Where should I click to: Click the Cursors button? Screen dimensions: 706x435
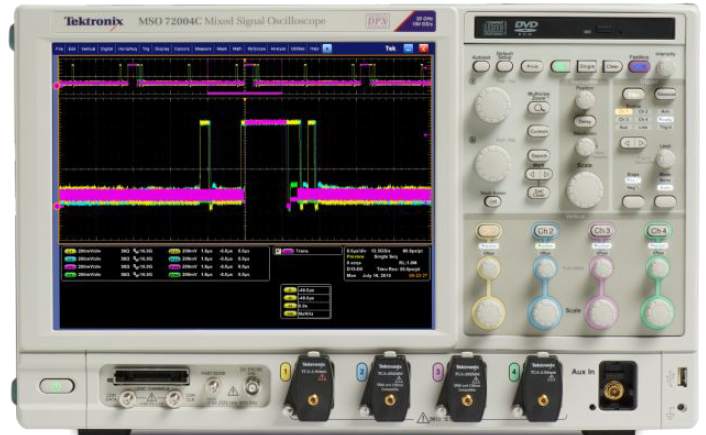[x=539, y=131]
